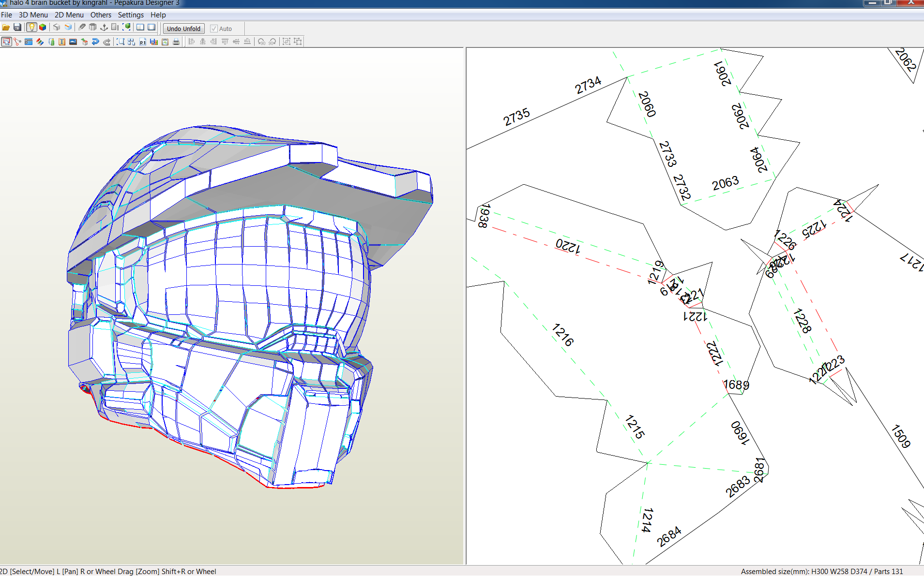
Task: Click edge number 2684 in 2D pattern
Action: 669,536
